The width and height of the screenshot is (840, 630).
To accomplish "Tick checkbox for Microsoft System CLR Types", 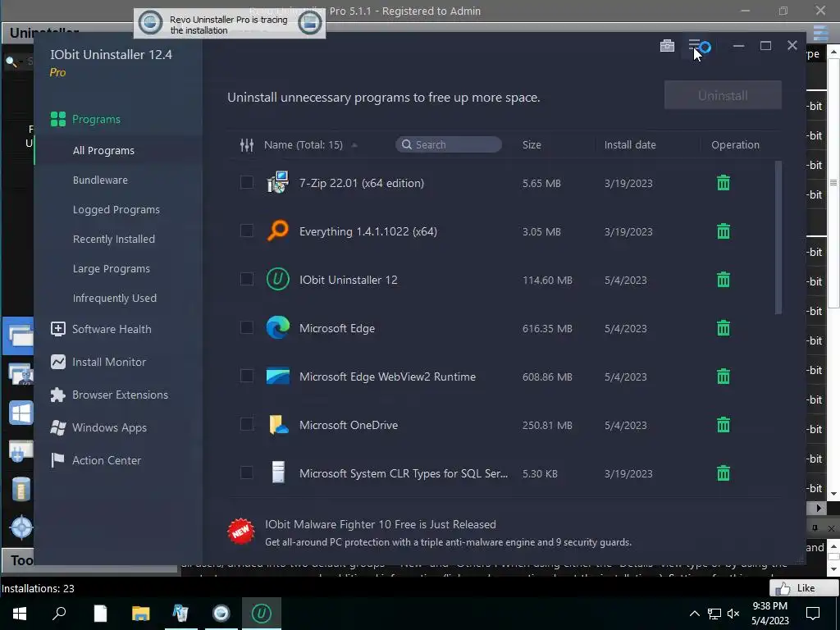I will 246,472.
